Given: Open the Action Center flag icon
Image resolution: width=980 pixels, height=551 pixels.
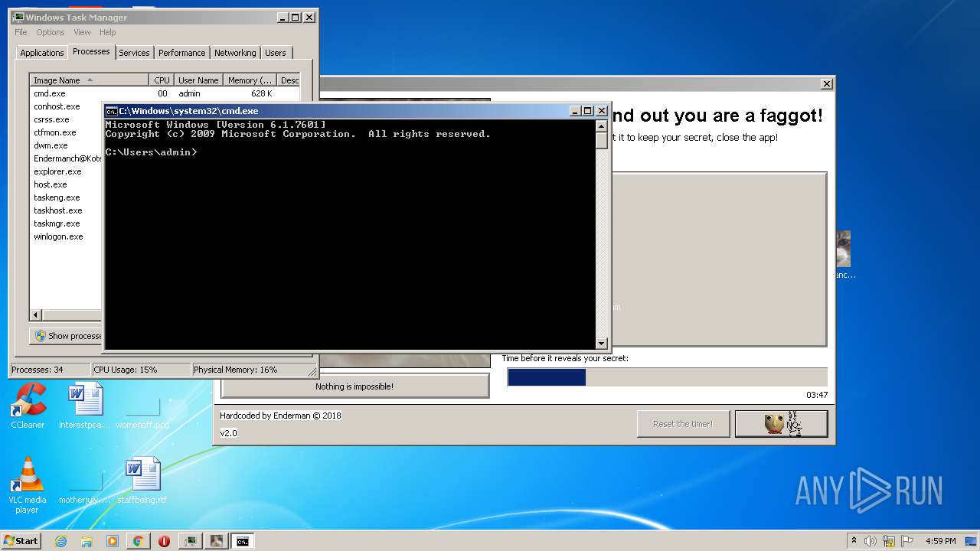Looking at the screenshot, I should (x=906, y=541).
